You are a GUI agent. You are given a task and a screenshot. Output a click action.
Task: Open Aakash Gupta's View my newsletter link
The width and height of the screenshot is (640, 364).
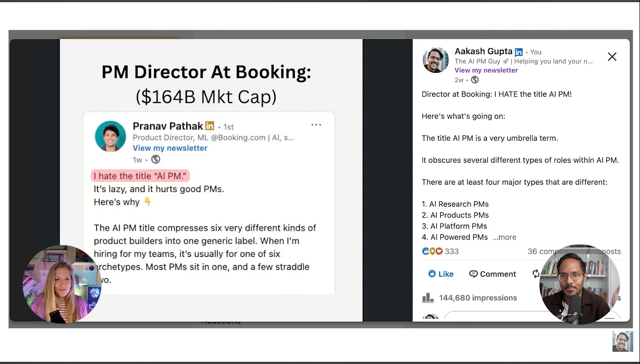[486, 70]
